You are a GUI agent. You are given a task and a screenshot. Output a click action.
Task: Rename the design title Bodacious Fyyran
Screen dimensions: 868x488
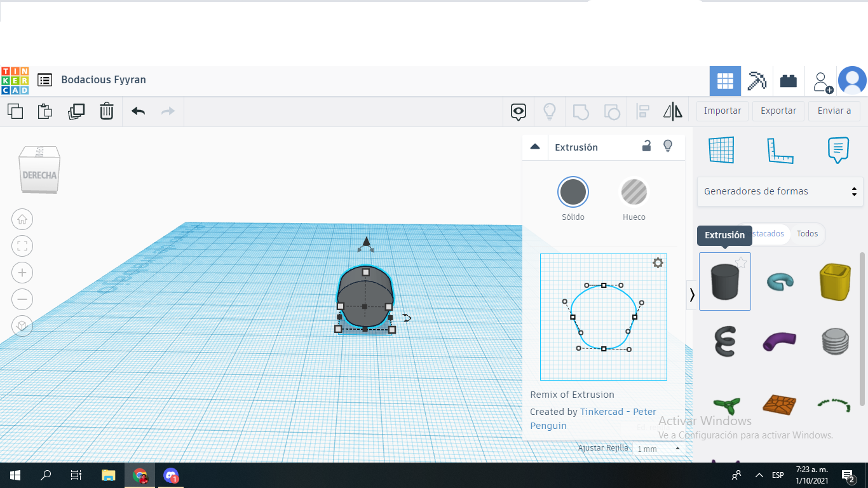click(104, 80)
